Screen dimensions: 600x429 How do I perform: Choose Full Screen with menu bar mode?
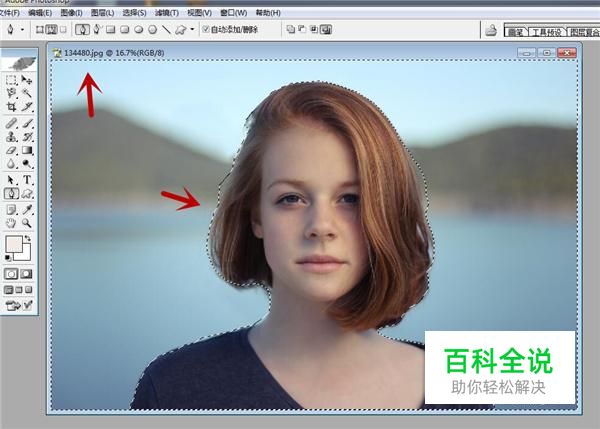[x=19, y=290]
